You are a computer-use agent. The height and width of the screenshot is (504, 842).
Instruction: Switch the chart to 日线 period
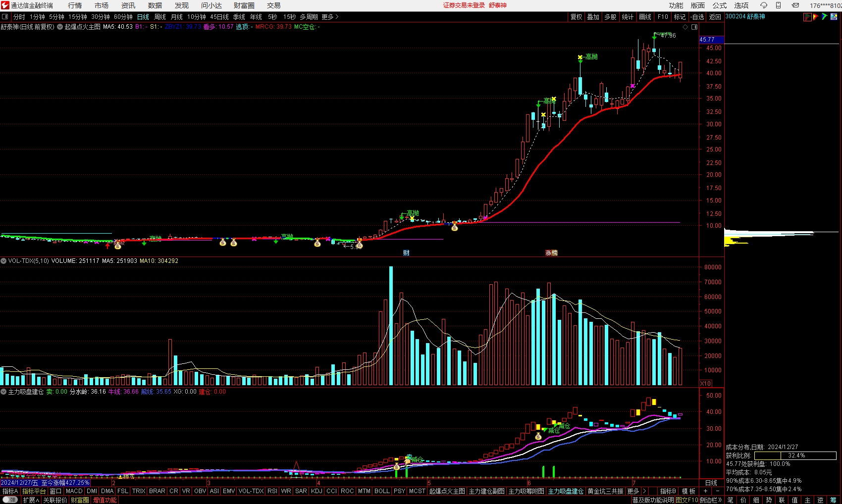point(143,17)
